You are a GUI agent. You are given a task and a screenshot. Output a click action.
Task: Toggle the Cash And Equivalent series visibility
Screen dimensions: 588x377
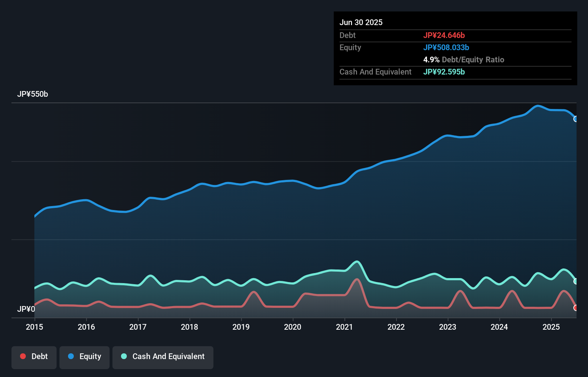coord(163,357)
